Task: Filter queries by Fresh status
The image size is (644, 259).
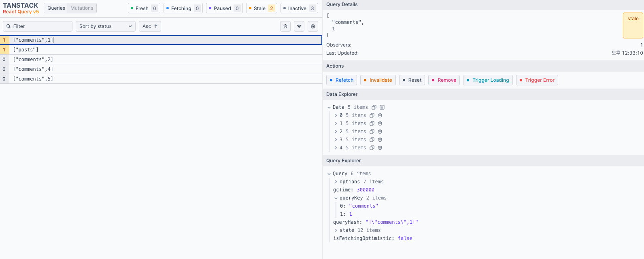Action: point(144,8)
